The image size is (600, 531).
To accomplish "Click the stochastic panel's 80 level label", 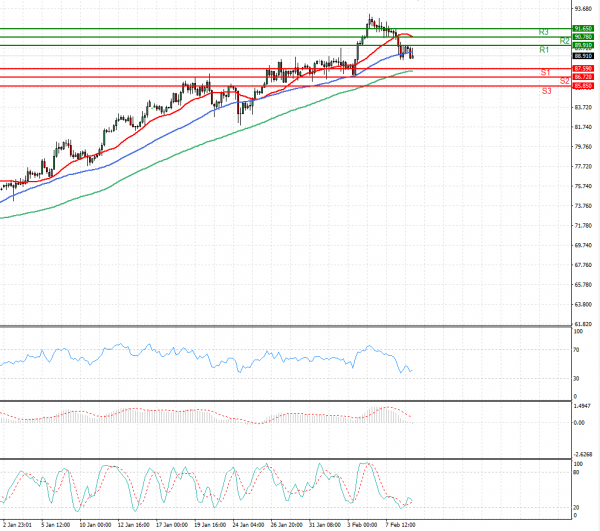I will click(577, 473).
